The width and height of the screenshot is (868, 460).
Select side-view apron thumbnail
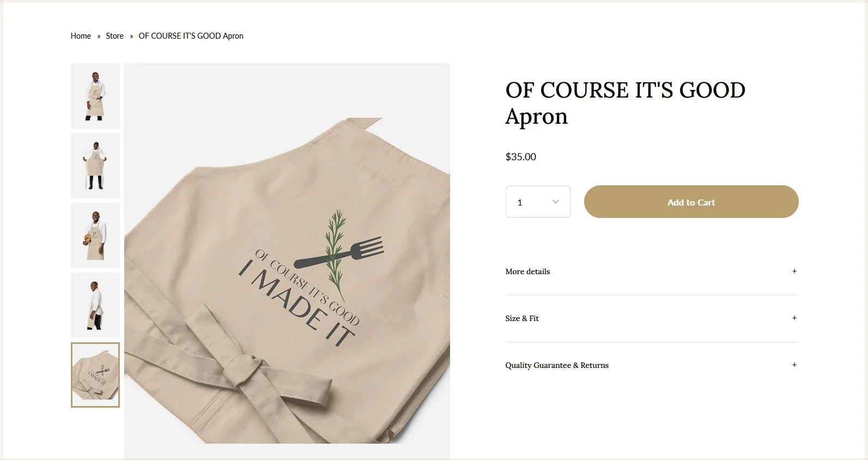[x=95, y=305]
